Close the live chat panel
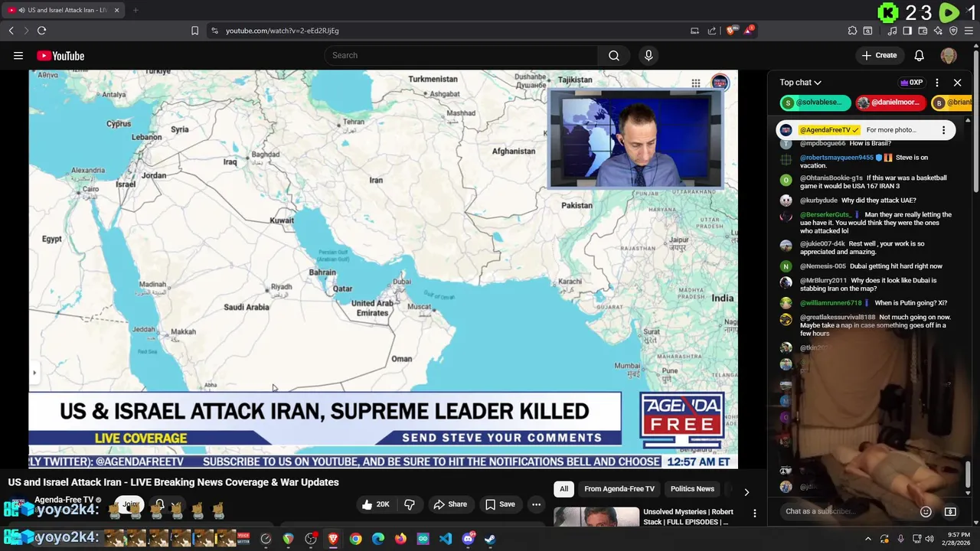This screenshot has height=551, width=980. click(957, 83)
